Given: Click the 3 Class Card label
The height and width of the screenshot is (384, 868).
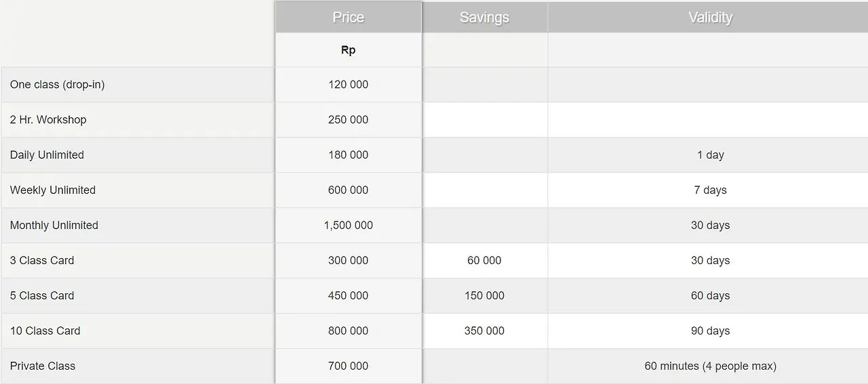Looking at the screenshot, I should click(x=42, y=261).
